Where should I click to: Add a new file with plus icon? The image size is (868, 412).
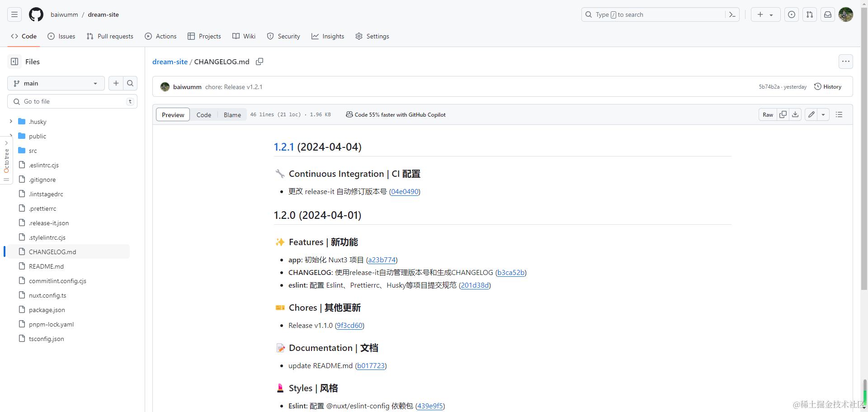(x=116, y=83)
